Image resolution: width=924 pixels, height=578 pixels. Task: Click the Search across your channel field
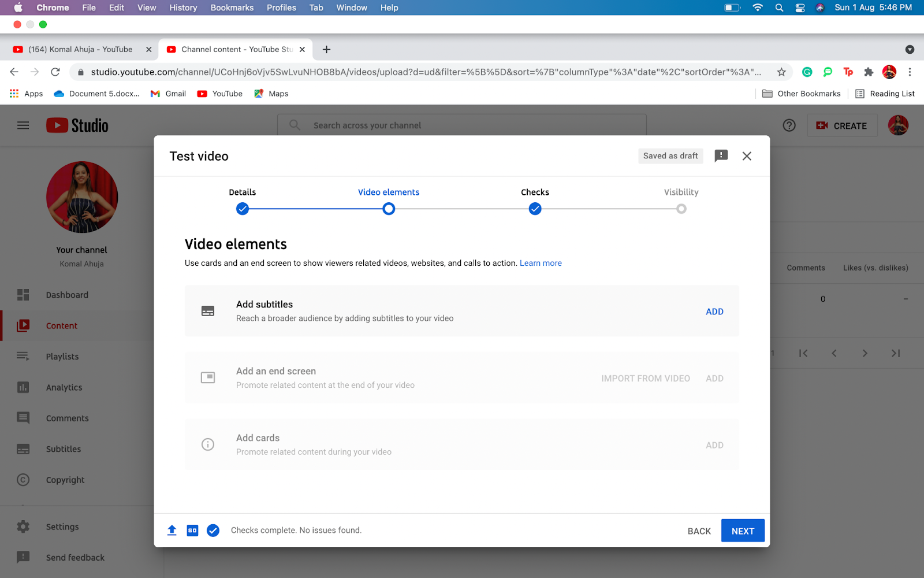[462, 125]
